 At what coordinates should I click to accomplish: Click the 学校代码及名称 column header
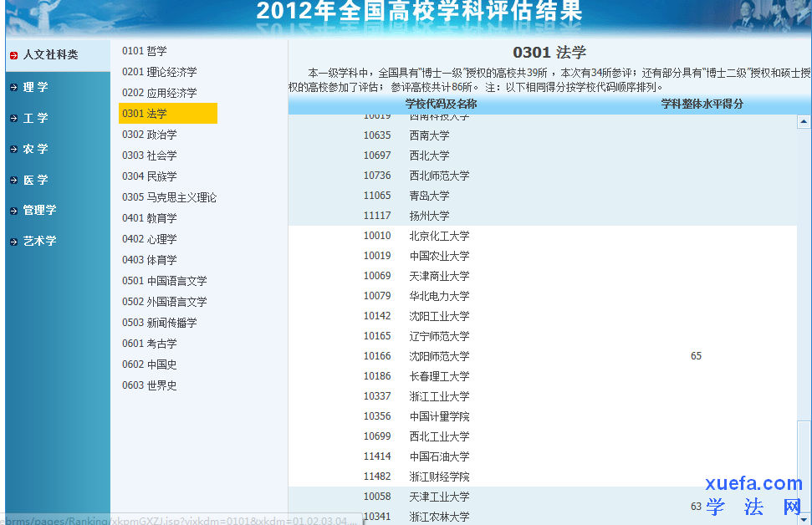[441, 104]
